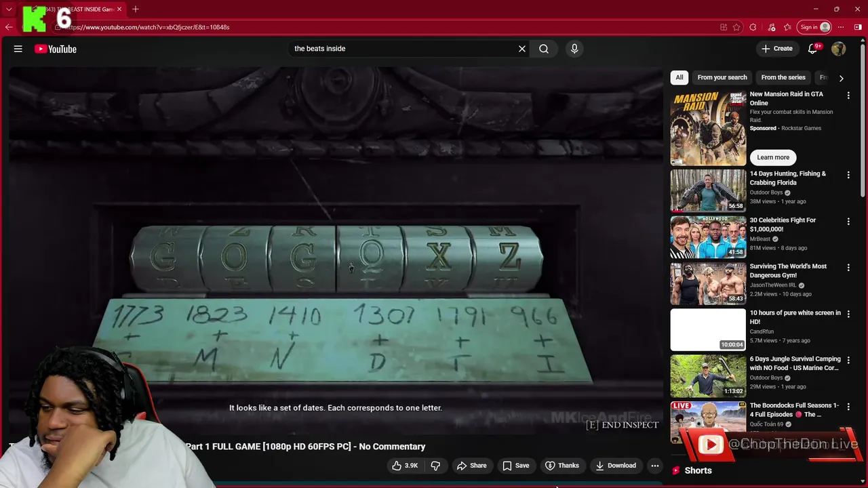Click the Thanks button
This screenshot has width=868, height=488.
coord(562,466)
